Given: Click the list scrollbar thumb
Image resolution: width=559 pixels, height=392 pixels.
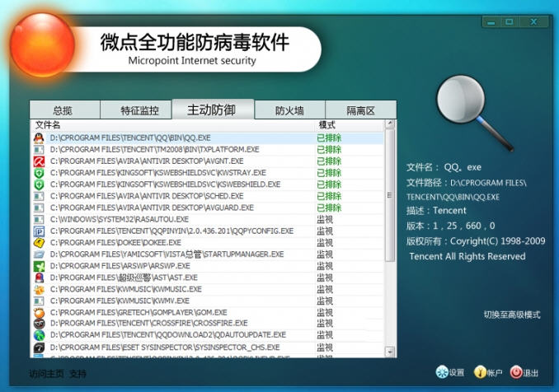Looking at the screenshot, I should [390, 195].
